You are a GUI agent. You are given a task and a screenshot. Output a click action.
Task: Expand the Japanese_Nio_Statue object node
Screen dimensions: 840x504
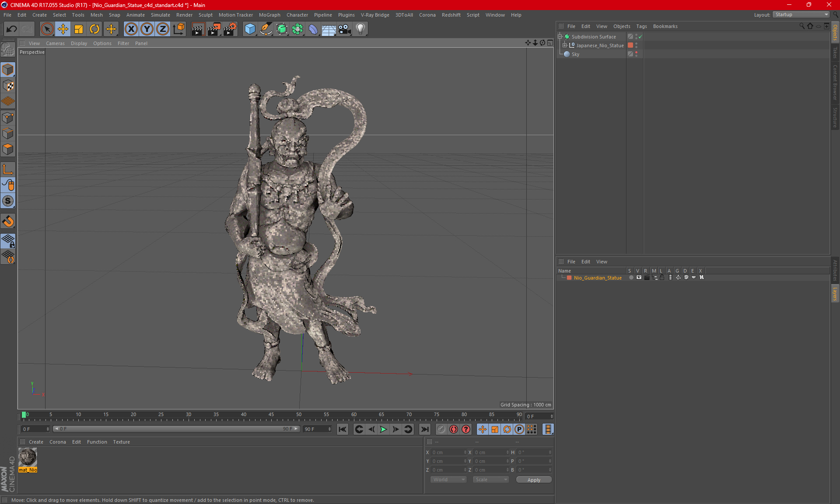[x=565, y=45]
